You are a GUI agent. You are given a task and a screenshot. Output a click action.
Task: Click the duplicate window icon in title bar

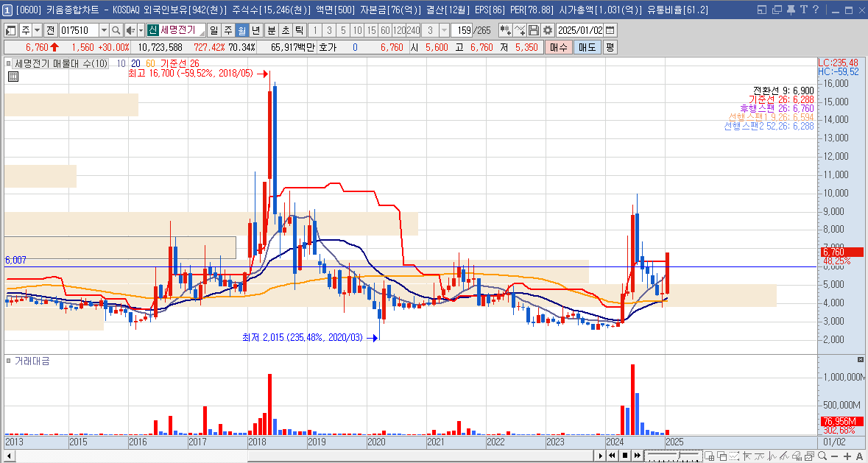777,10
